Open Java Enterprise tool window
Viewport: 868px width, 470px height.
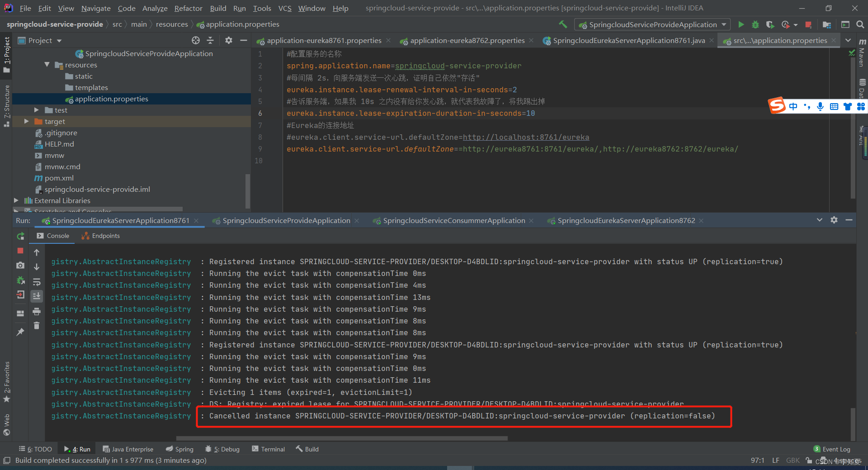[128, 449]
